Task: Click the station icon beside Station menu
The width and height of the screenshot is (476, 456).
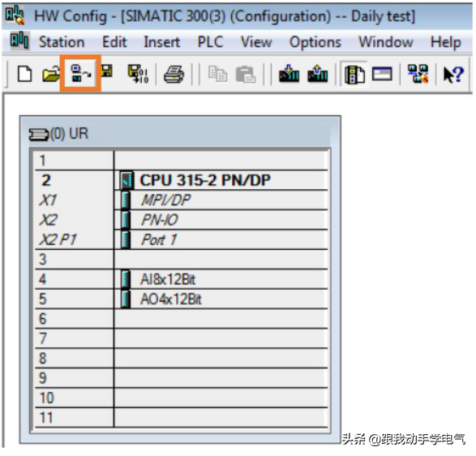Action: 19,41
